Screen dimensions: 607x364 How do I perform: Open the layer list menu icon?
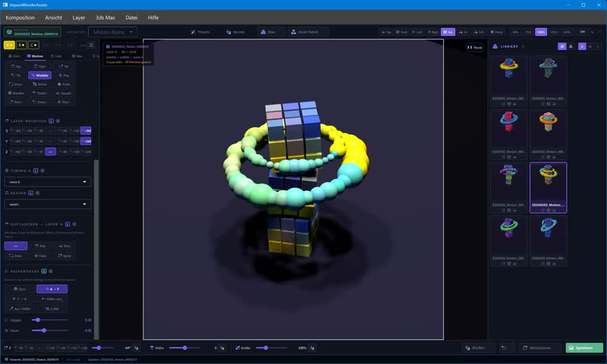pos(91,45)
